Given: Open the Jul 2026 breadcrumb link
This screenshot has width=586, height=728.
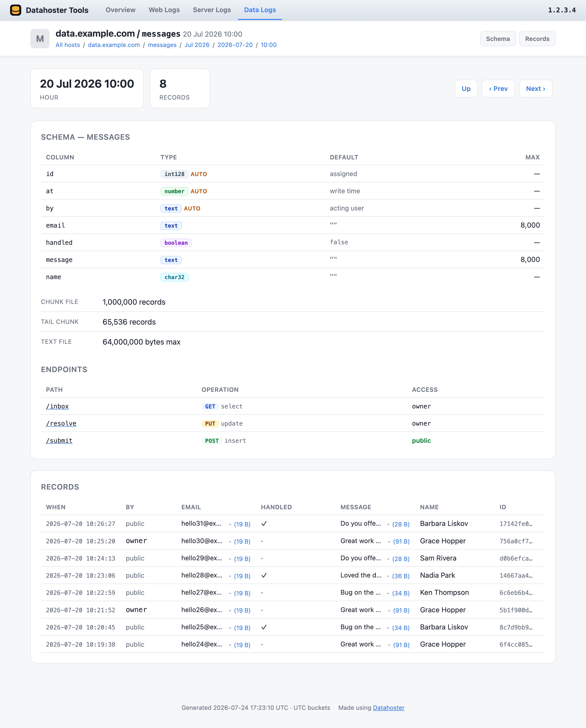Looking at the screenshot, I should [197, 45].
